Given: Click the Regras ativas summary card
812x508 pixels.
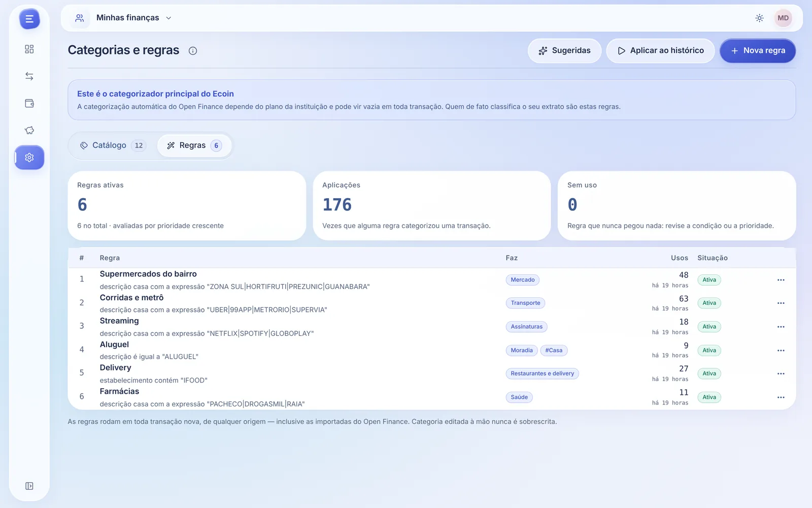Looking at the screenshot, I should click(x=187, y=206).
